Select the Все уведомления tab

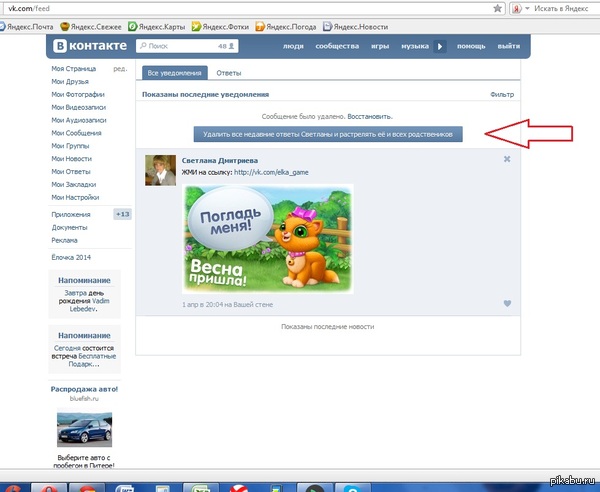174,73
